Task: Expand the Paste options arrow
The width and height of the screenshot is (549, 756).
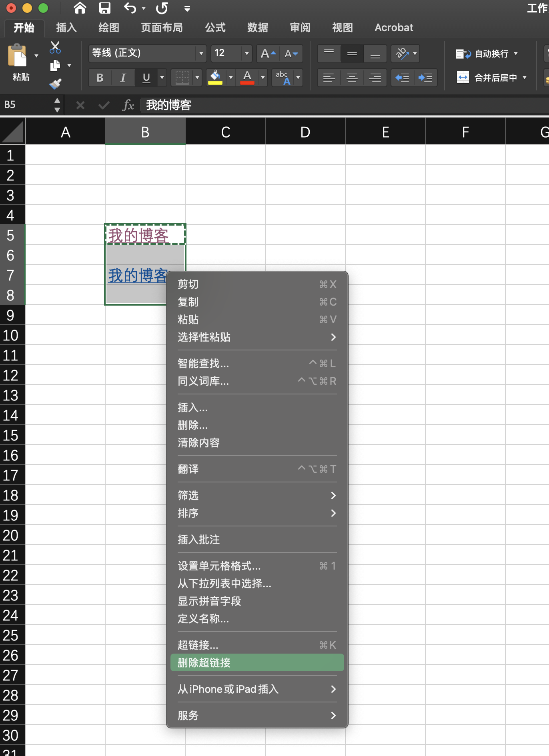Action: point(36,56)
